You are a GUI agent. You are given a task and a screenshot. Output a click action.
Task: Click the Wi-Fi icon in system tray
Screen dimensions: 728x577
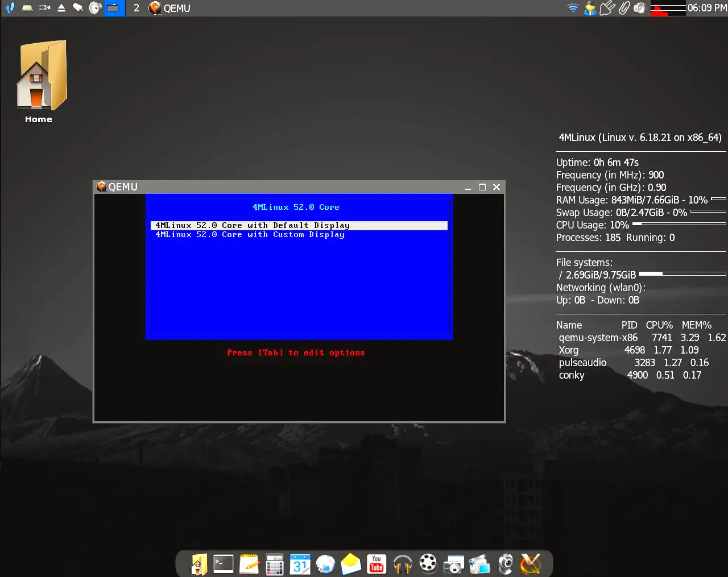(573, 8)
